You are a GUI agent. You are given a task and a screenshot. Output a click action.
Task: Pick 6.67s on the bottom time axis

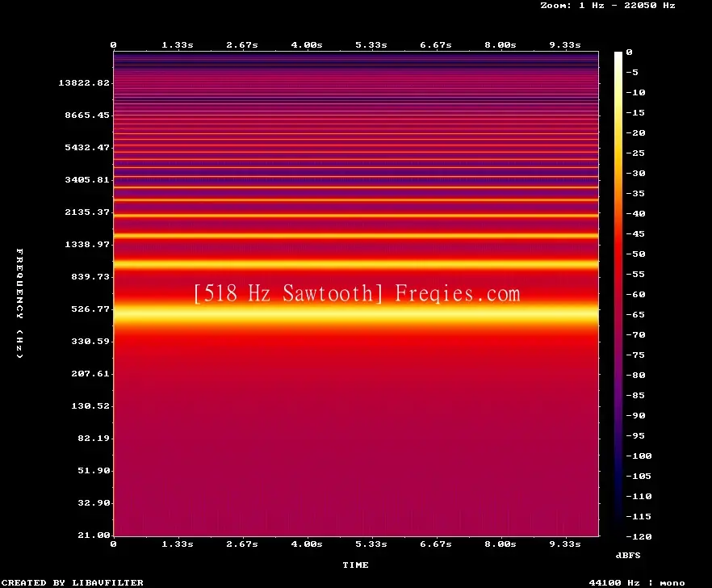(x=435, y=544)
